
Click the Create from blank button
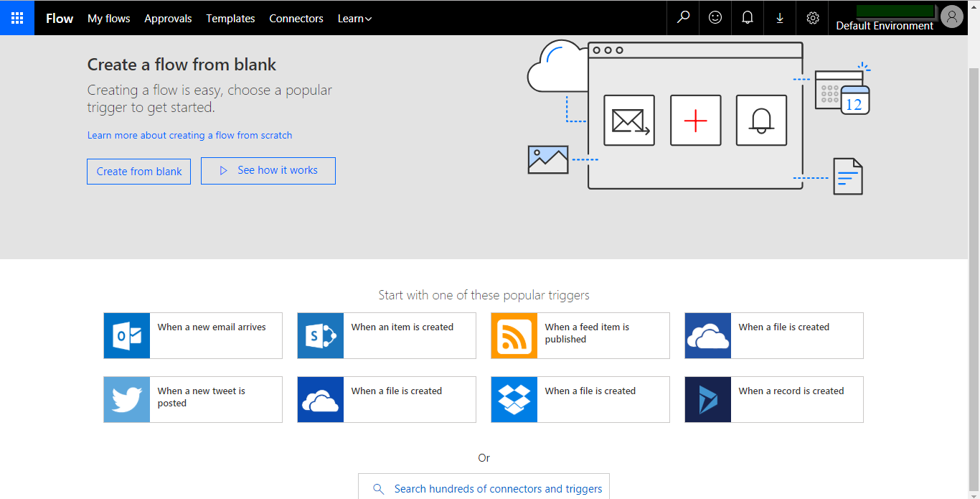139,172
